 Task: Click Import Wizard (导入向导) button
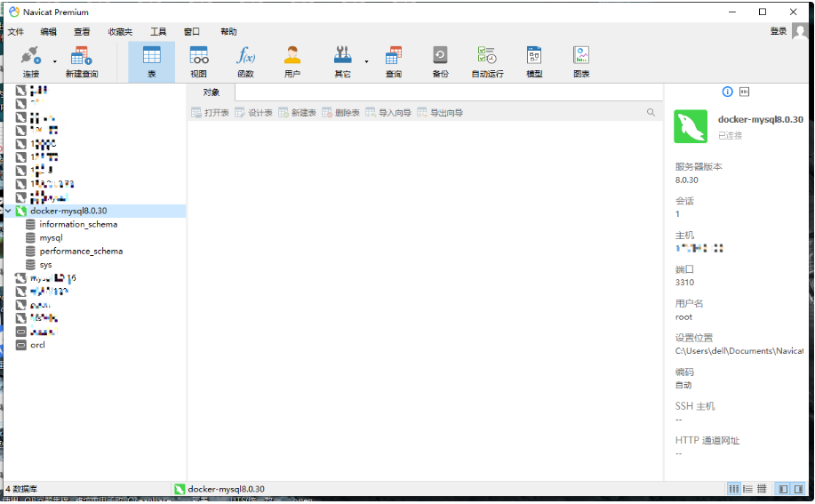point(388,113)
